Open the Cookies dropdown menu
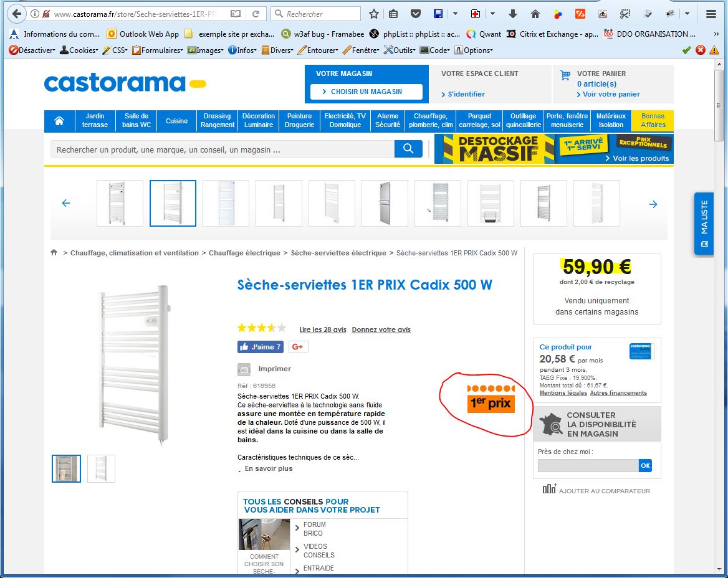This screenshot has height=578, width=728. (79, 50)
